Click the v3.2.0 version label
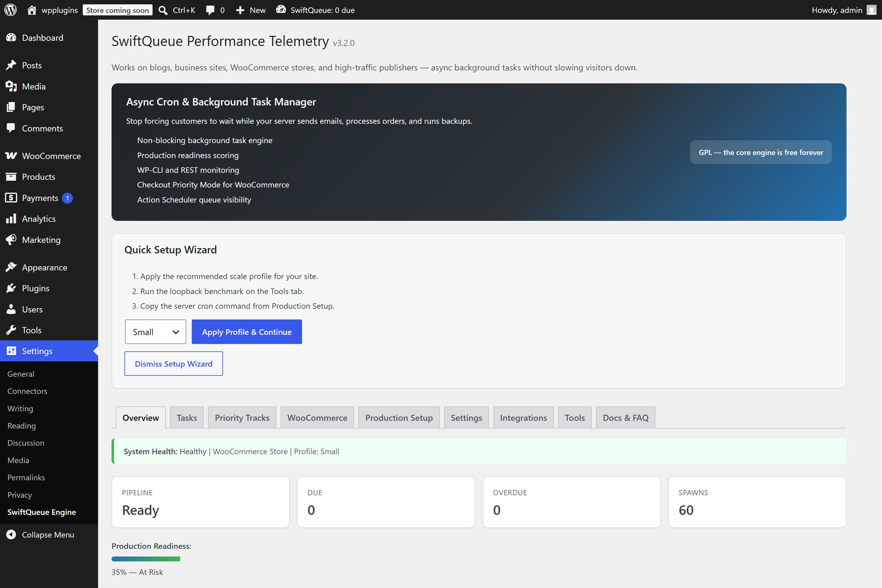This screenshot has width=882, height=588. point(344,43)
